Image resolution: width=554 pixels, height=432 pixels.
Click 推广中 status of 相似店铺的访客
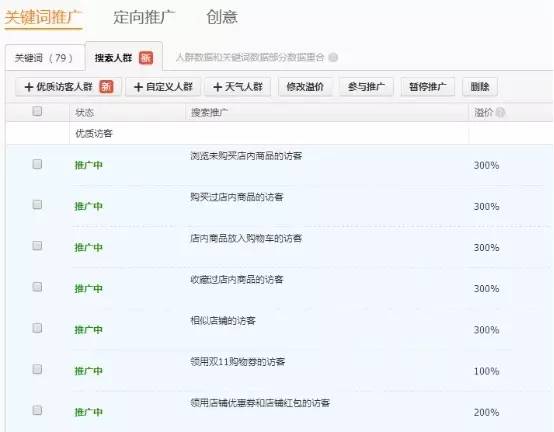point(88,330)
